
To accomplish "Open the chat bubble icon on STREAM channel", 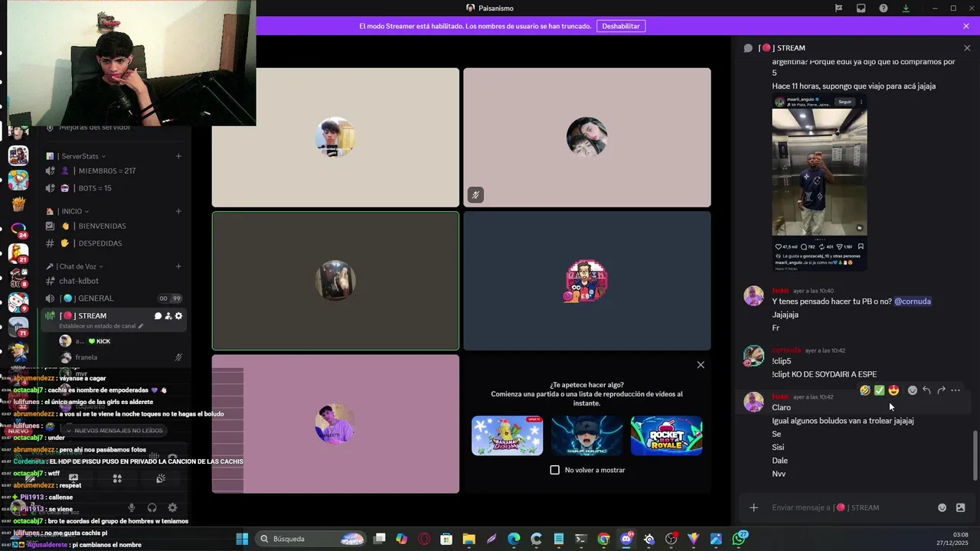I will (158, 316).
